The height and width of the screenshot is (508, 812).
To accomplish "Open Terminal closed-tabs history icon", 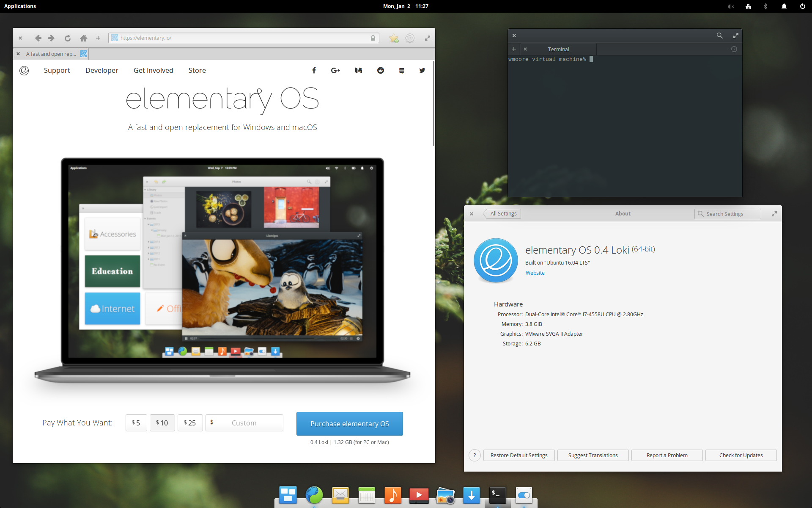I will (734, 49).
